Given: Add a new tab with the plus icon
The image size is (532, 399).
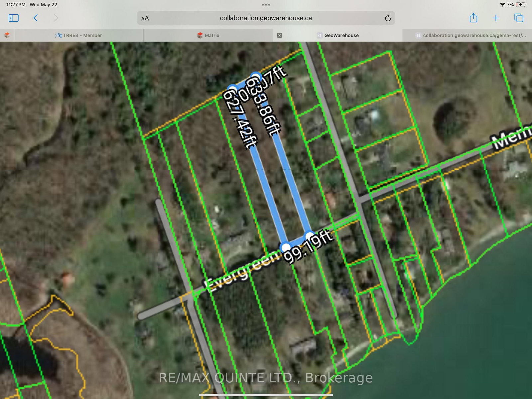Looking at the screenshot, I should [x=496, y=18].
